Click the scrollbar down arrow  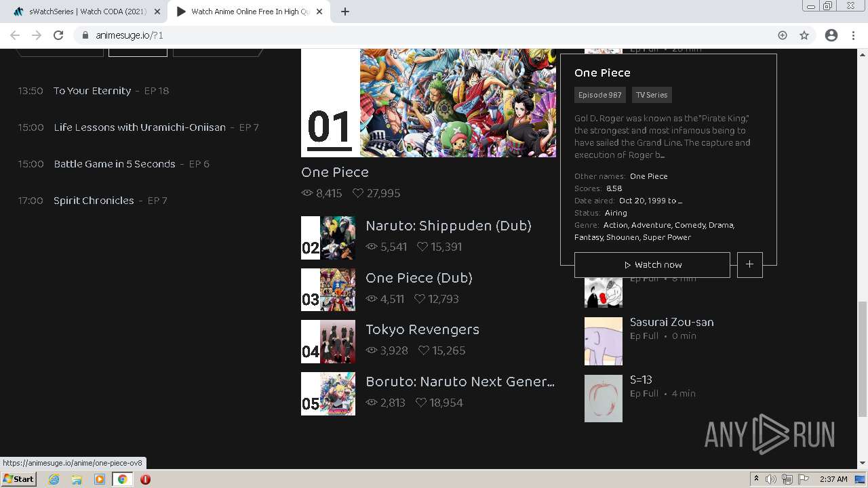click(863, 464)
